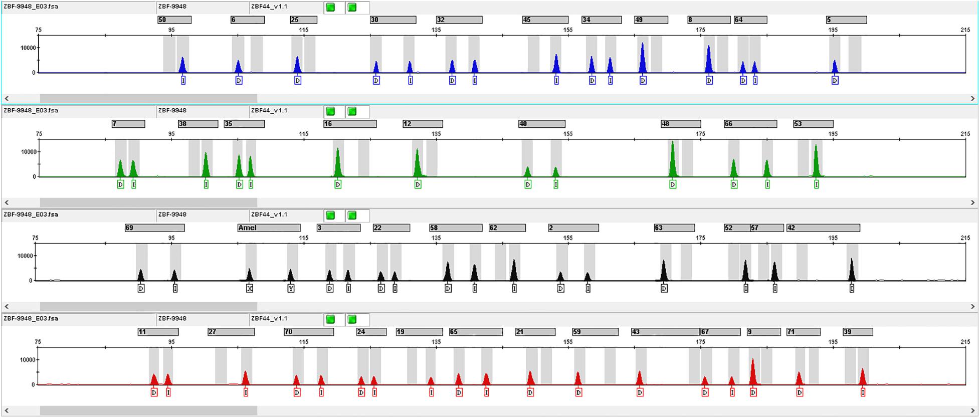Click the I allele call under marker 27
The height and width of the screenshot is (418, 980).
(x=246, y=392)
